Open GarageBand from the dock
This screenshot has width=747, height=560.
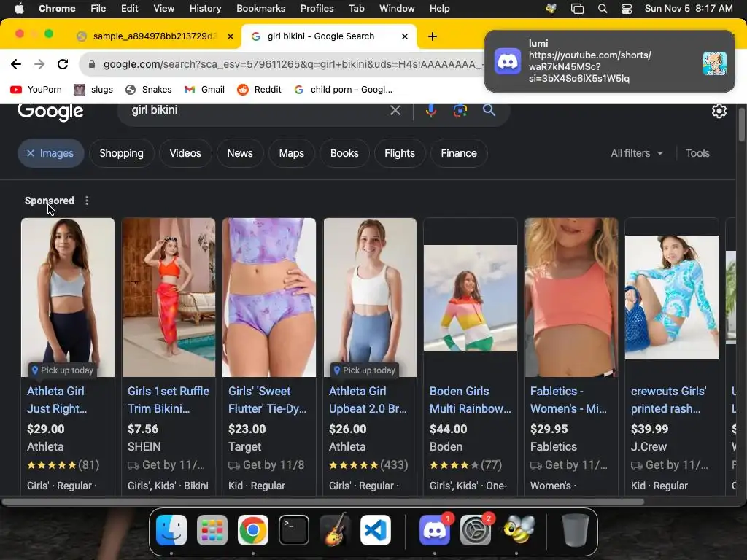click(x=334, y=530)
